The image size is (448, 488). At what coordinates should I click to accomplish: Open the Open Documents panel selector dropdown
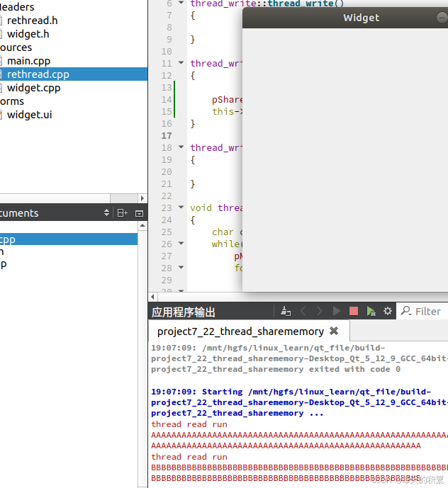pos(107,212)
